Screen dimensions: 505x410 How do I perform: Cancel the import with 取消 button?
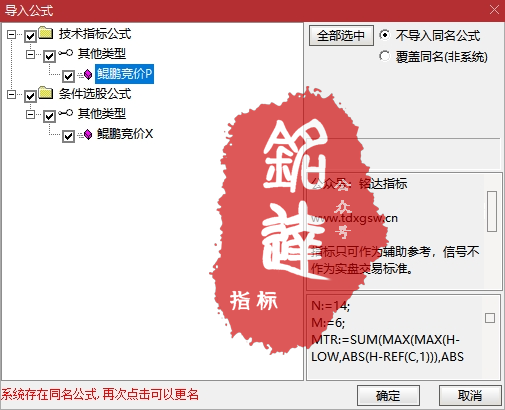[470, 396]
